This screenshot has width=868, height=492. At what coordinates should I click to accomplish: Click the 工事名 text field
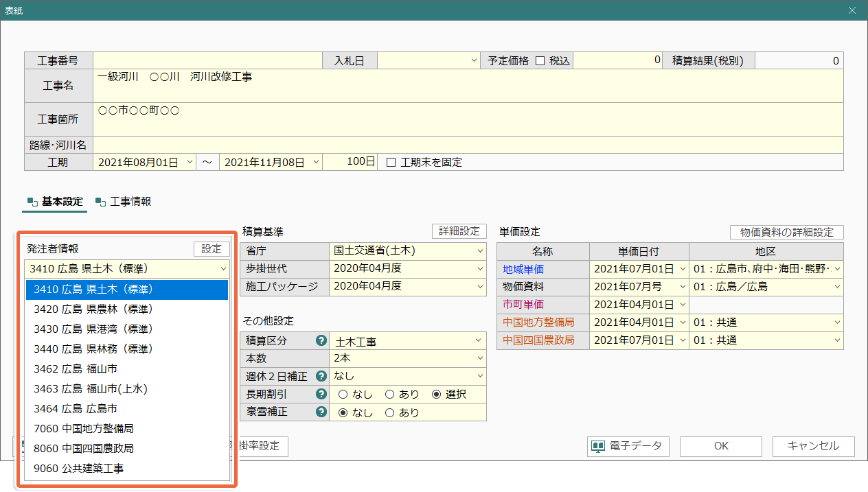point(468,86)
